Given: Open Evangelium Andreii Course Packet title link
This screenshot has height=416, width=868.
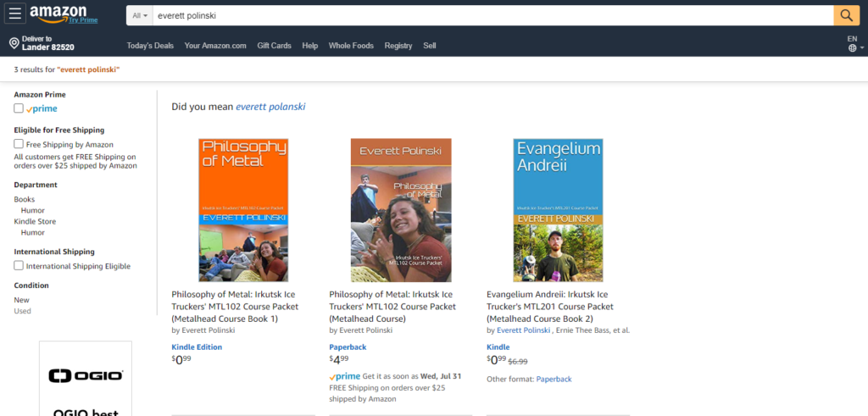Looking at the screenshot, I should (x=550, y=307).
